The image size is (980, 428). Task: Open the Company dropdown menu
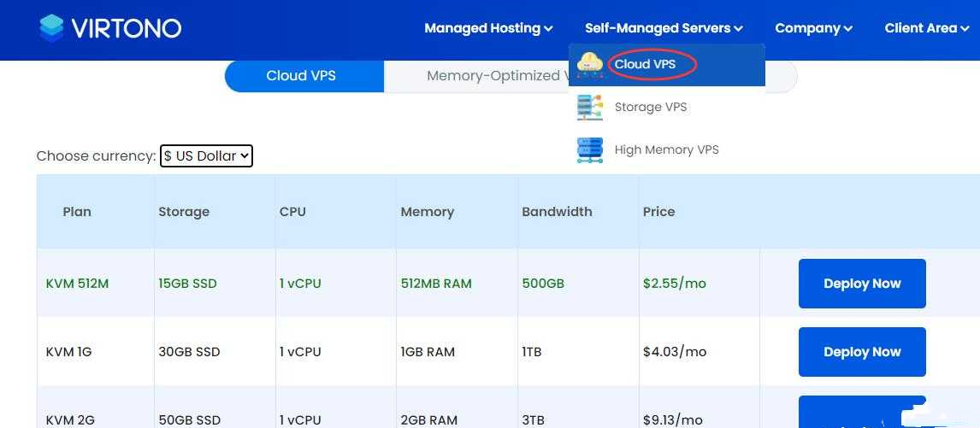[x=814, y=28]
